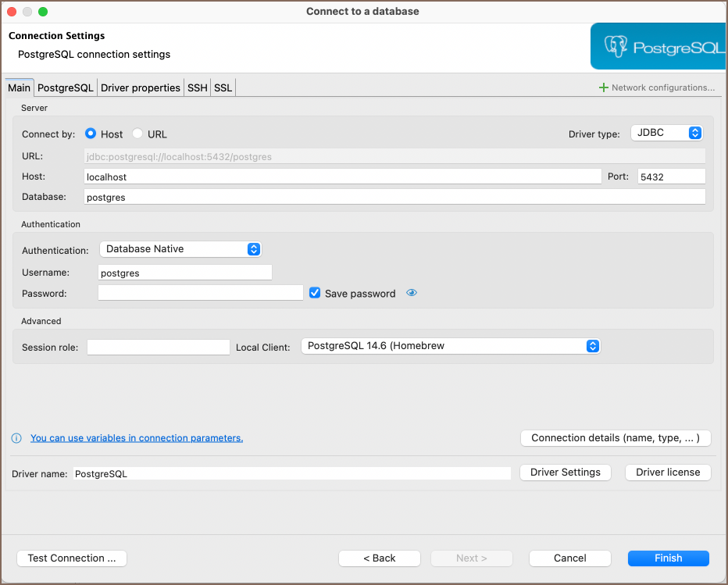Image resolution: width=728 pixels, height=585 pixels.
Task: Click the greyed-out JDBC URL field
Action: [x=394, y=156]
